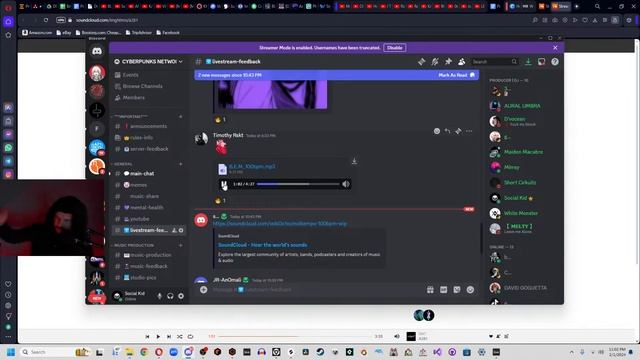This screenshot has width=640, height=360.
Task: Open the emoji picker in message box
Action: 470,290
